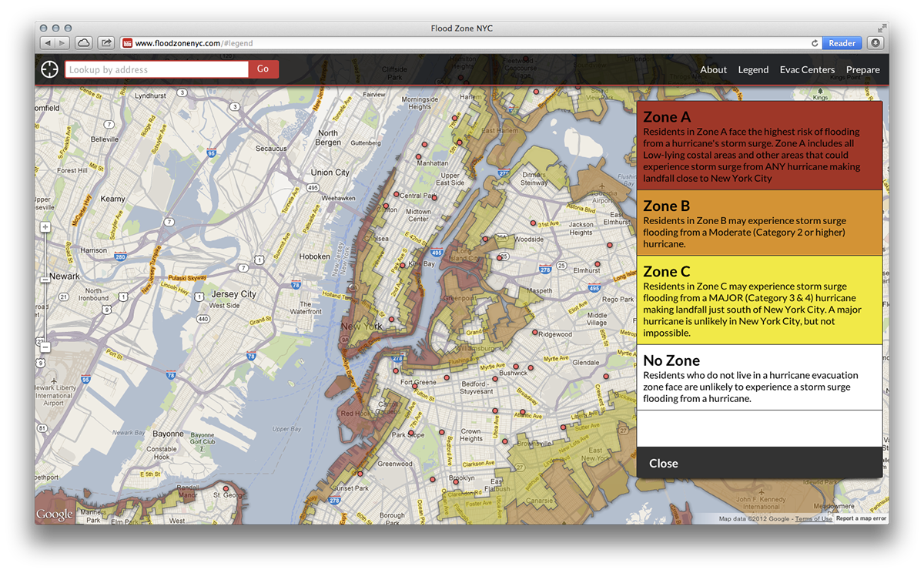Open Safari's Share button
This screenshot has height=573, width=924.
click(106, 43)
